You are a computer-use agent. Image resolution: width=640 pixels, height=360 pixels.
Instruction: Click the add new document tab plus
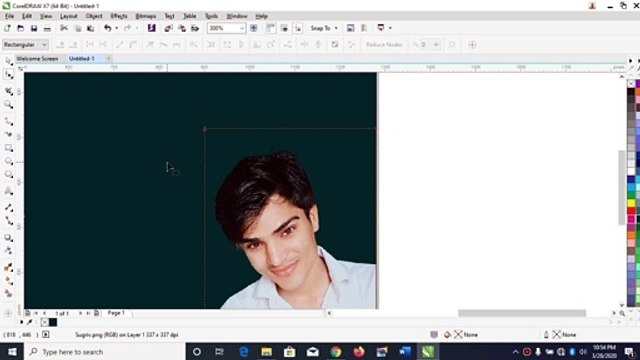[109, 59]
